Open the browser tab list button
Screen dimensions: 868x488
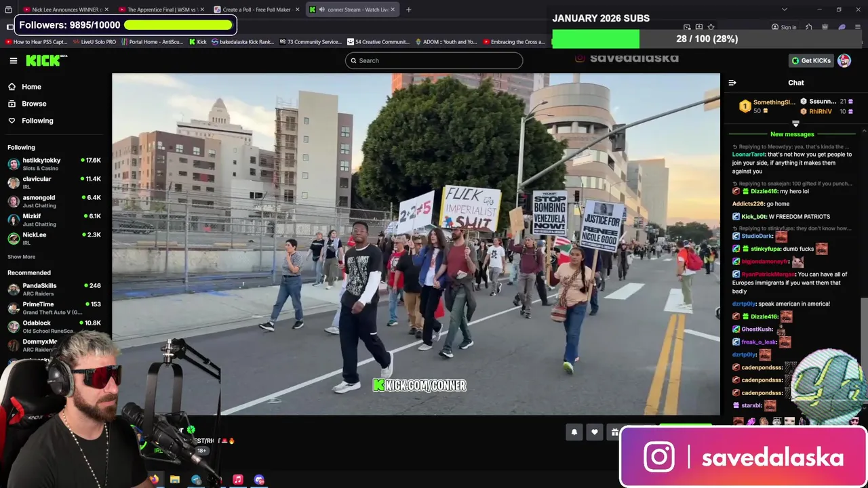point(8,9)
